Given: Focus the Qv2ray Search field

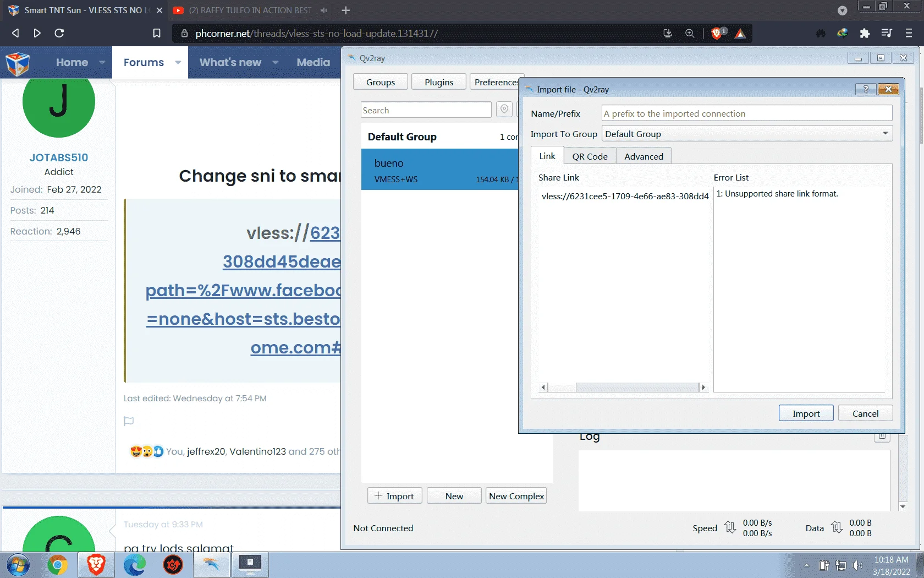Looking at the screenshot, I should coord(426,110).
